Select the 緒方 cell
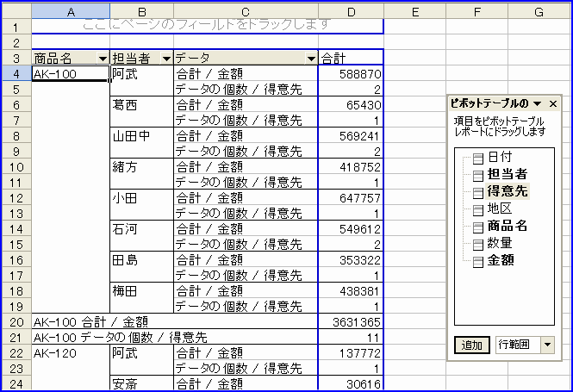The height and width of the screenshot is (392, 573). pyautogui.click(x=142, y=167)
